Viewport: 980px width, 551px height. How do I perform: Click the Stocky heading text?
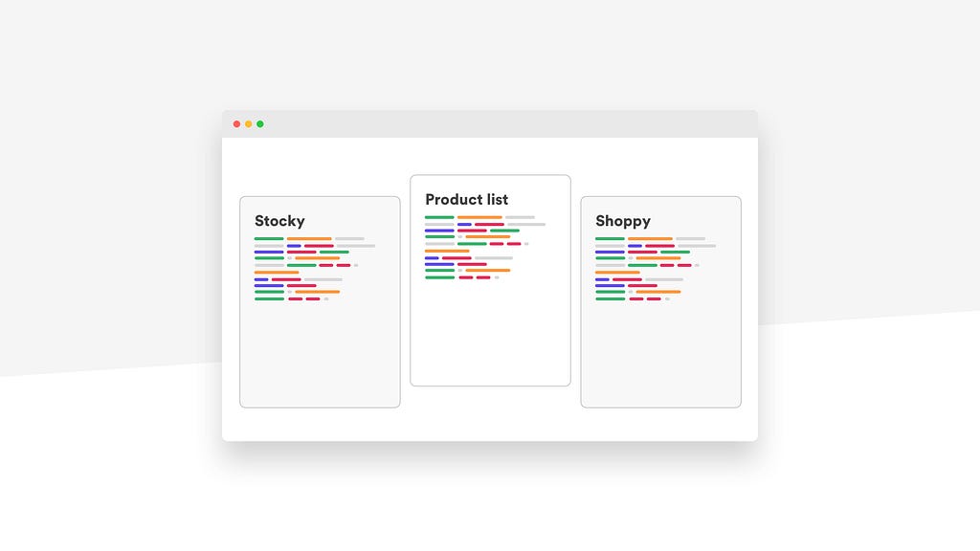click(x=280, y=221)
